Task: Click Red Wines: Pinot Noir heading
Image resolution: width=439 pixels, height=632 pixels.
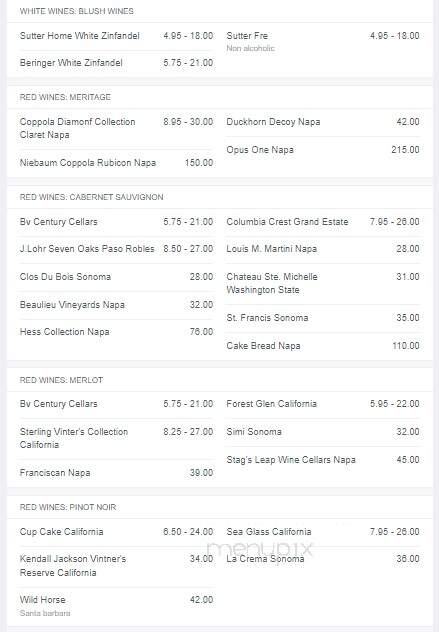Action: coord(68,507)
